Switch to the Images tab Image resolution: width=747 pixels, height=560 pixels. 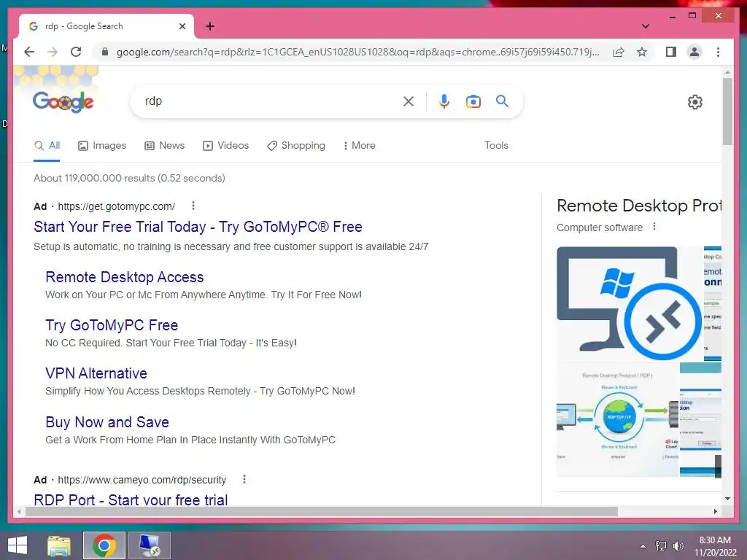click(102, 145)
